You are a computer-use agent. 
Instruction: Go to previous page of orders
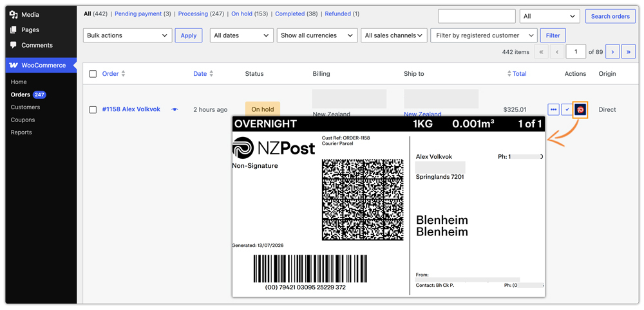(557, 51)
